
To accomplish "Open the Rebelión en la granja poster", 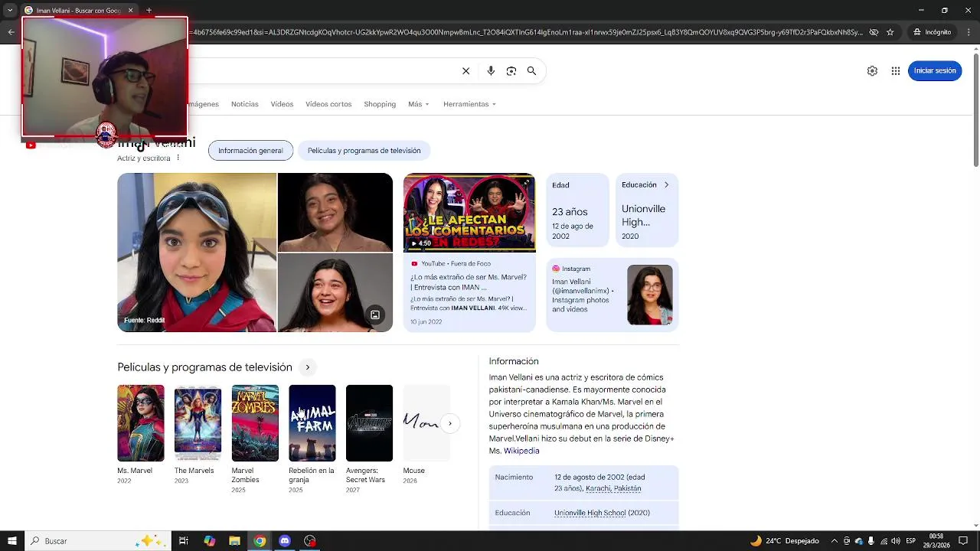I will [312, 423].
